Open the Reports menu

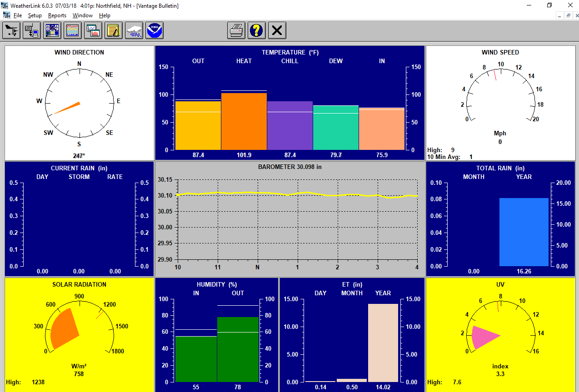57,15
